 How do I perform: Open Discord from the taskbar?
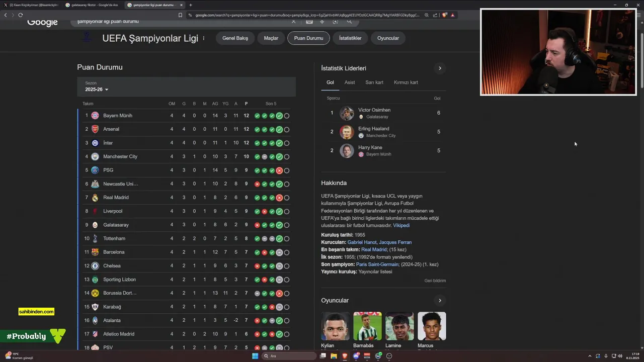point(356,356)
